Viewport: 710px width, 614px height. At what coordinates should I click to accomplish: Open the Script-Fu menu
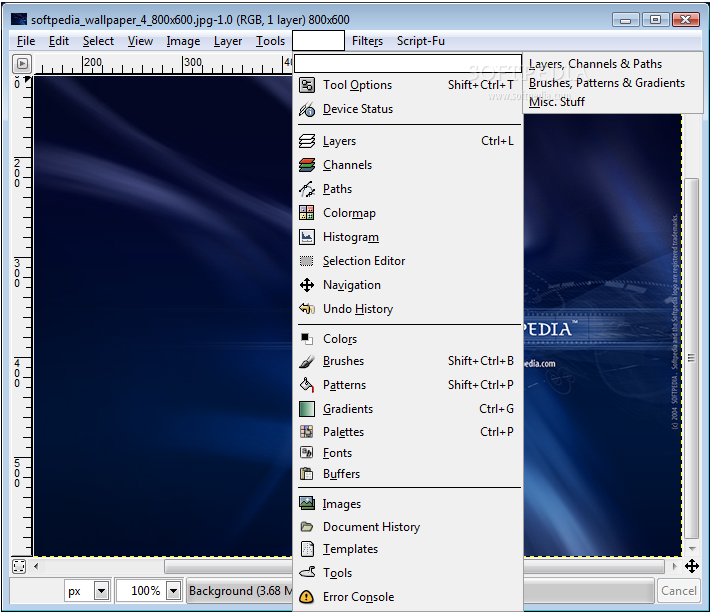point(421,41)
